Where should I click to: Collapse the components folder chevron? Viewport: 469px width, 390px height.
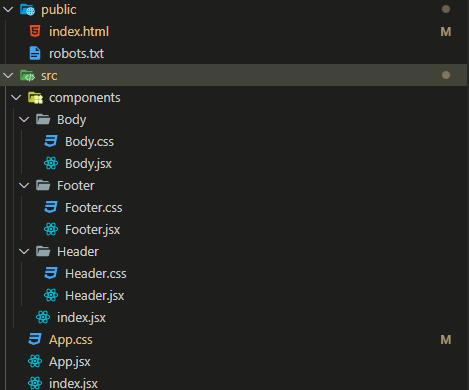[16, 98]
